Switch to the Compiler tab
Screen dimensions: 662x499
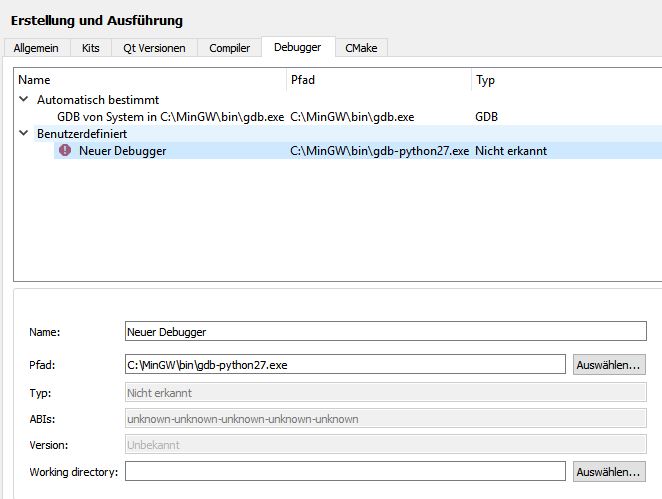click(229, 48)
